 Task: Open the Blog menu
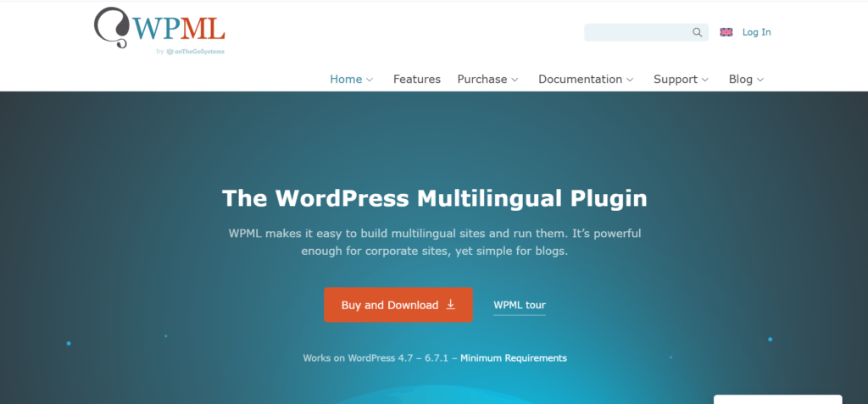coord(741,79)
